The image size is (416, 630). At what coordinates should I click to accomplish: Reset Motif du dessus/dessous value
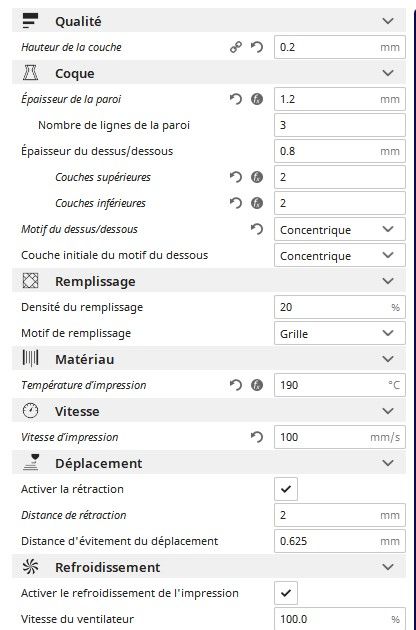pyautogui.click(x=257, y=229)
